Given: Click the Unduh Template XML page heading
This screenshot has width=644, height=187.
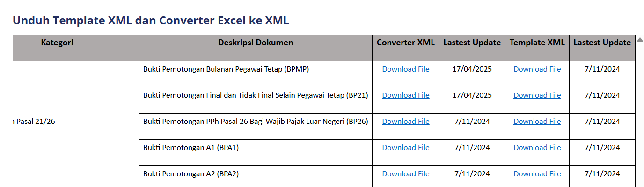Looking at the screenshot, I should [151, 21].
